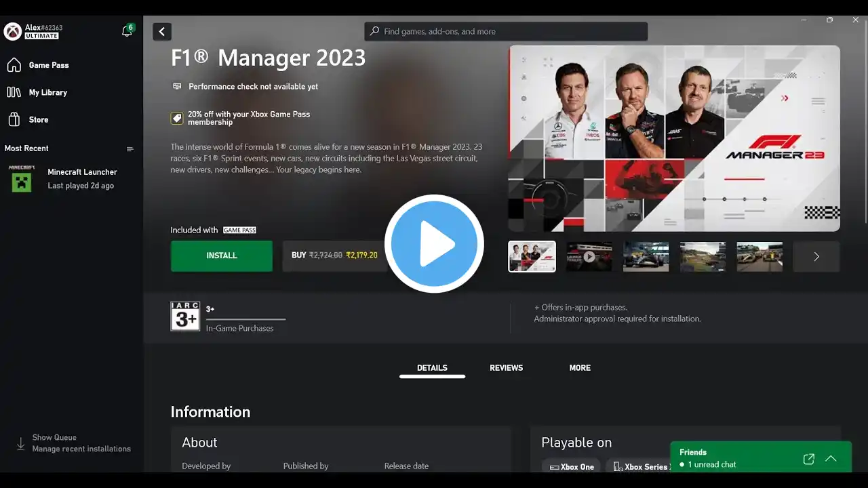Screen dimensions: 868x488
Task: Click the Xbox One platform chip
Action: coord(571,467)
